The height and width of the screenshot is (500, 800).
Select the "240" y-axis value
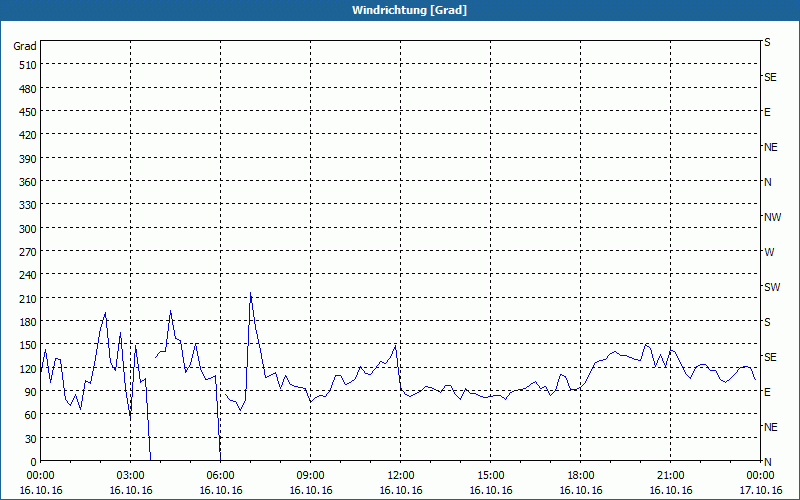(x=29, y=275)
